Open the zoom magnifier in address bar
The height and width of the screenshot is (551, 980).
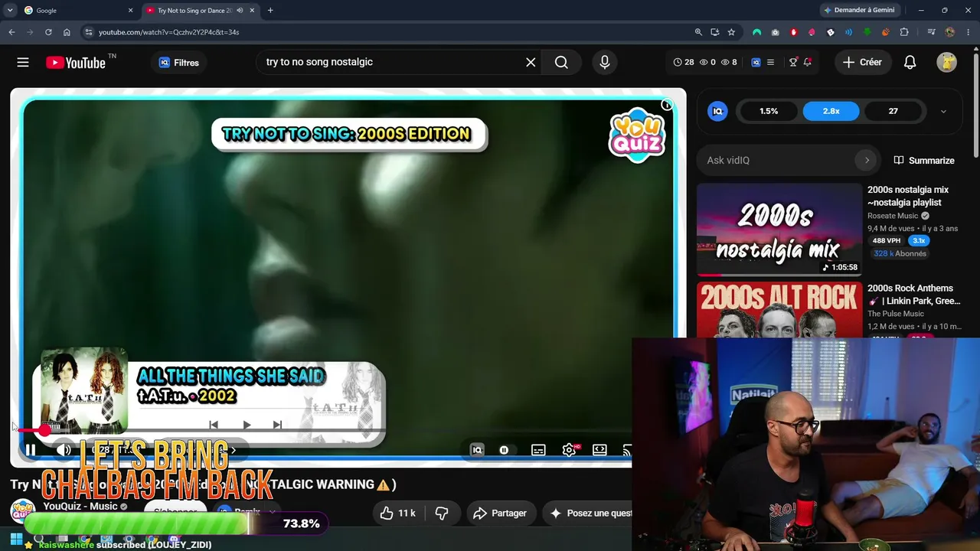[698, 32]
